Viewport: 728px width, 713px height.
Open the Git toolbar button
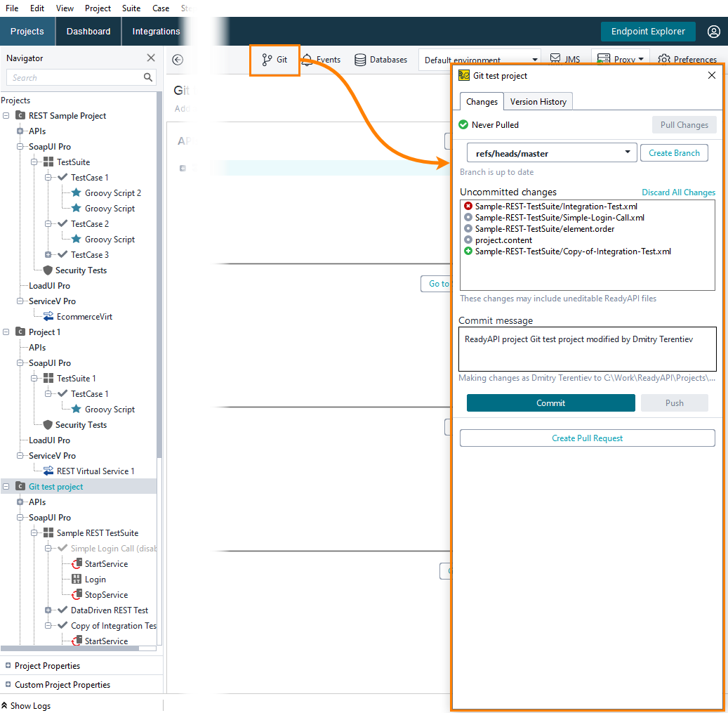click(274, 60)
